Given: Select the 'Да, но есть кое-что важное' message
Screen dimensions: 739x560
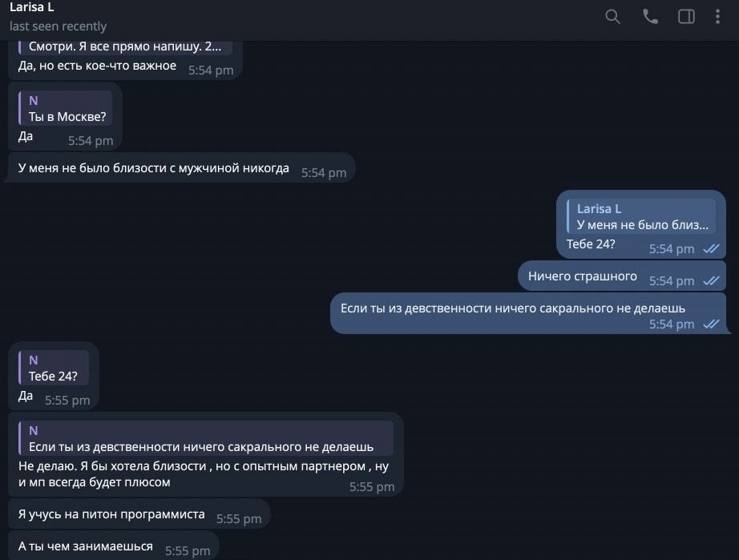Looking at the screenshot, I should (97, 66).
